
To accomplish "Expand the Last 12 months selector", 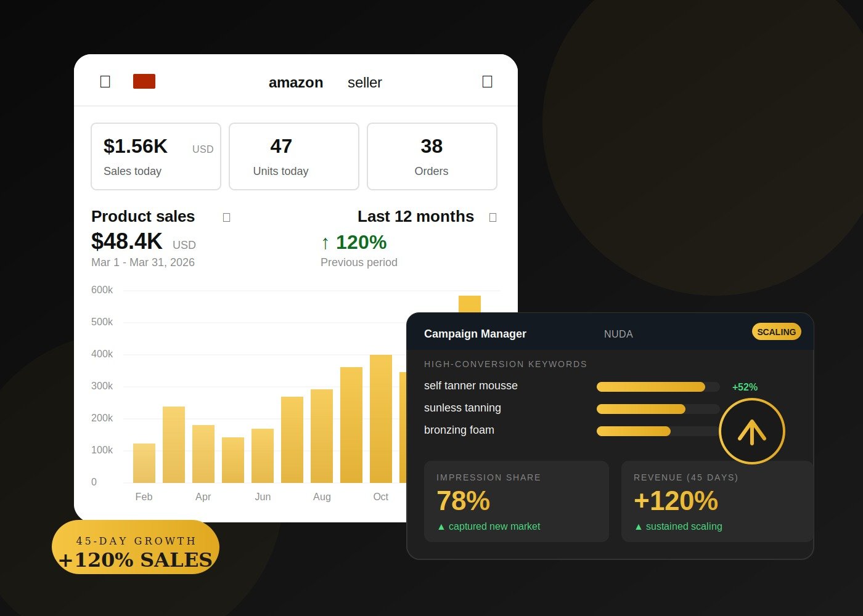I will (493, 217).
